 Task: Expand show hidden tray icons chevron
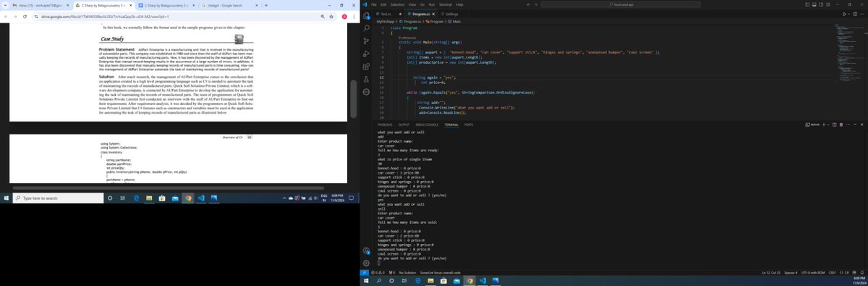point(284,198)
